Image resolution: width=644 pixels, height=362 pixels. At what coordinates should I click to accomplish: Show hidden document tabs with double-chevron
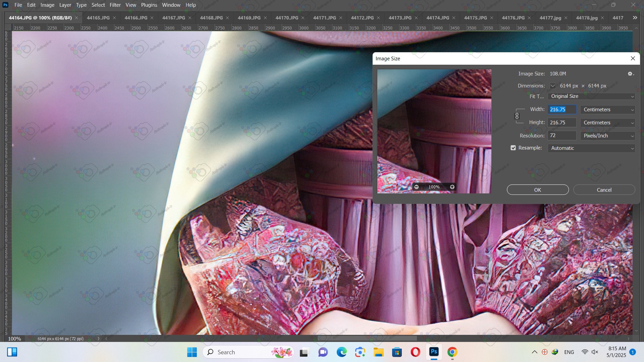coord(635,18)
